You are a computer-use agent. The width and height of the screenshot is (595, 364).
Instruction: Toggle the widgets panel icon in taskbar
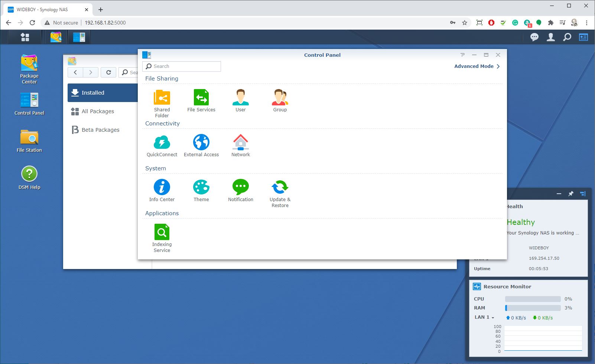tap(583, 37)
